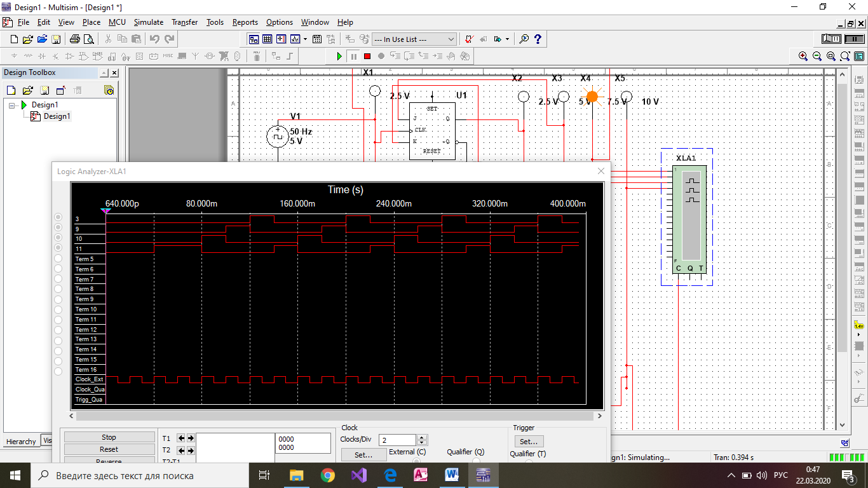Toggle radio button for channel 9

point(58,227)
